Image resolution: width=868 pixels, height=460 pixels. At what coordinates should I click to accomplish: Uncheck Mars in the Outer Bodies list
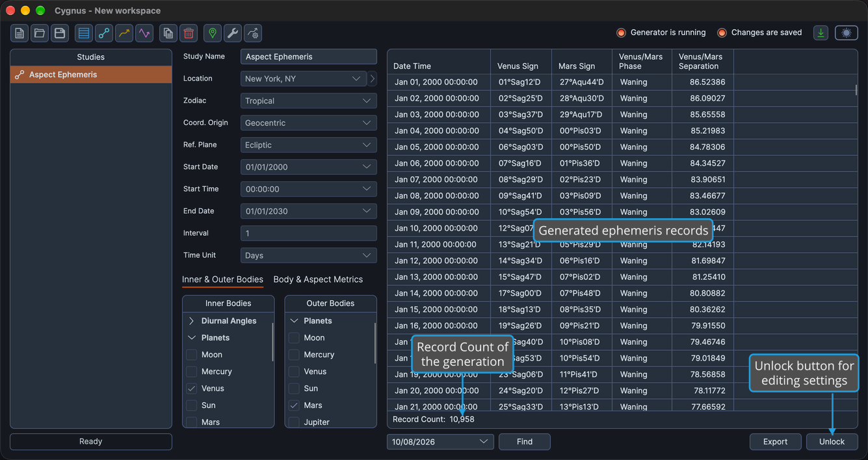[x=294, y=405]
